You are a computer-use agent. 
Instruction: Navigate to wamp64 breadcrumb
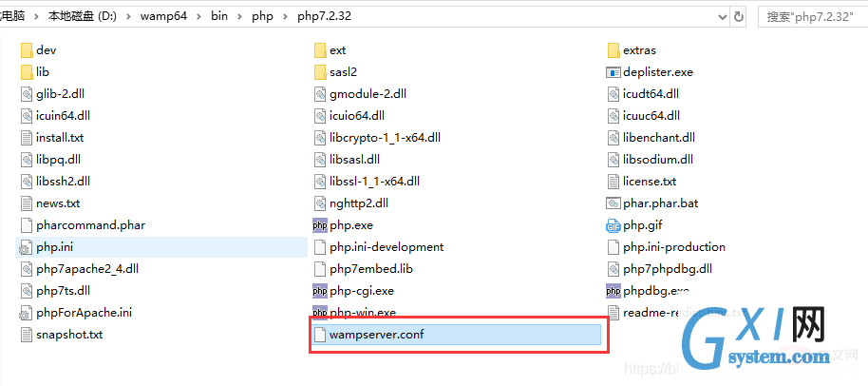click(164, 16)
